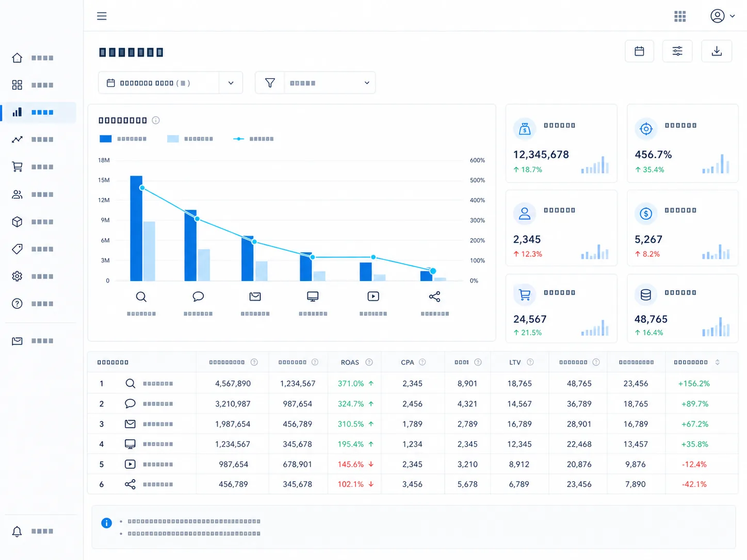Click the calendar button at top right
The height and width of the screenshot is (560, 747).
[639, 51]
